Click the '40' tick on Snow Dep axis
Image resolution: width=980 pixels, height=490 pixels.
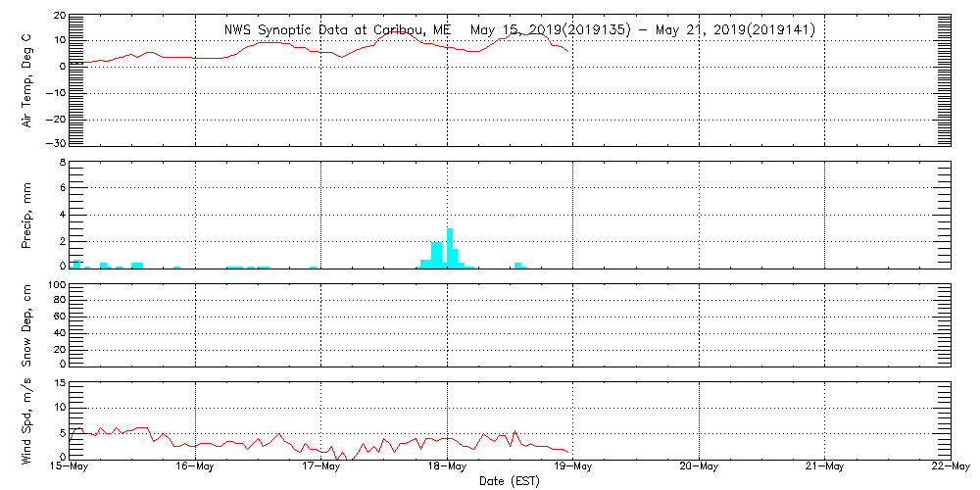58,333
